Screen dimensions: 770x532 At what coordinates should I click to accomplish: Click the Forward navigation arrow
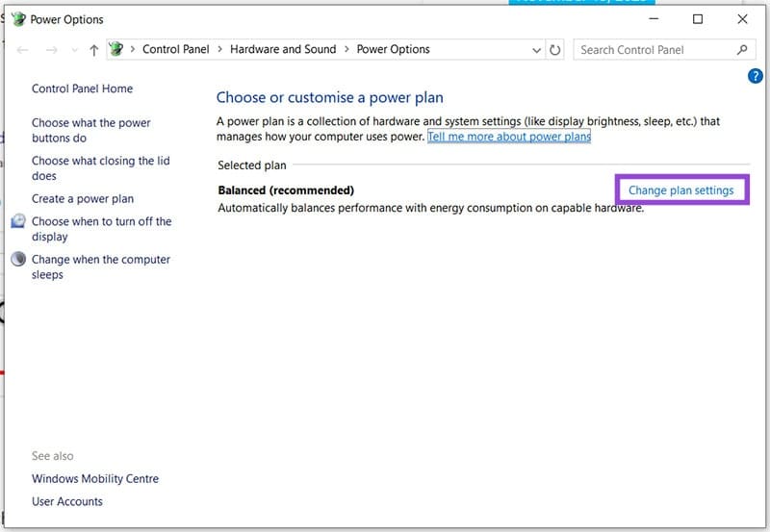tap(52, 50)
